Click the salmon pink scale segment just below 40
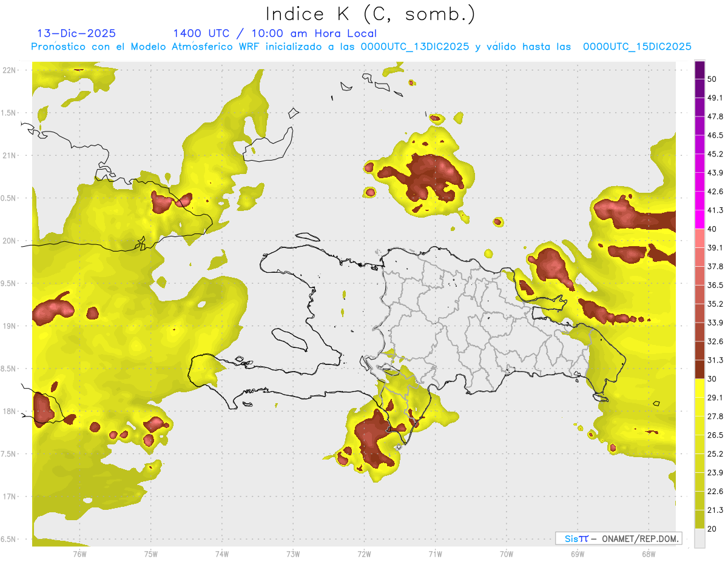This screenshot has height=562, width=728. pos(700,238)
